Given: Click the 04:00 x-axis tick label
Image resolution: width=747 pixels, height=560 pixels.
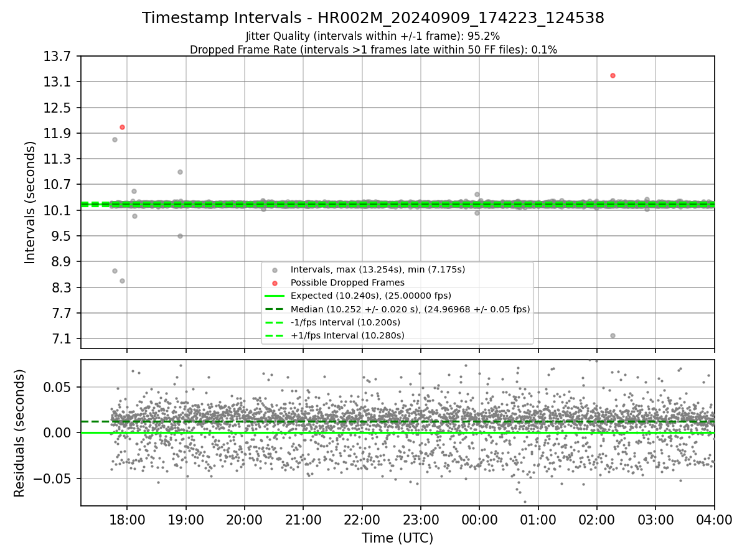Looking at the screenshot, I should [x=714, y=520].
